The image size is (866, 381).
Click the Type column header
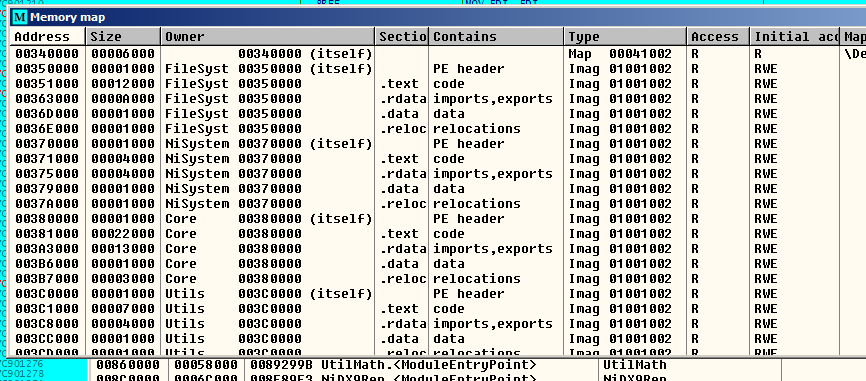625,36
